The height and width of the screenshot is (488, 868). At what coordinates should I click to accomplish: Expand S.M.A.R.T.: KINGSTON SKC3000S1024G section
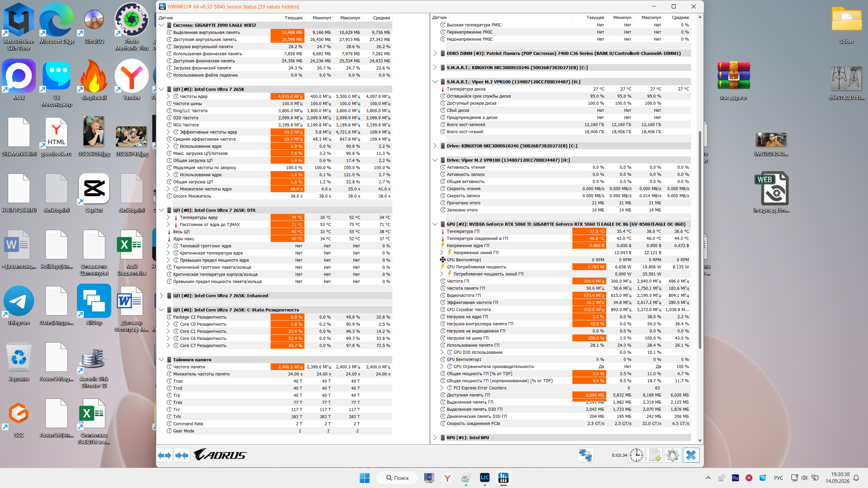click(x=435, y=67)
